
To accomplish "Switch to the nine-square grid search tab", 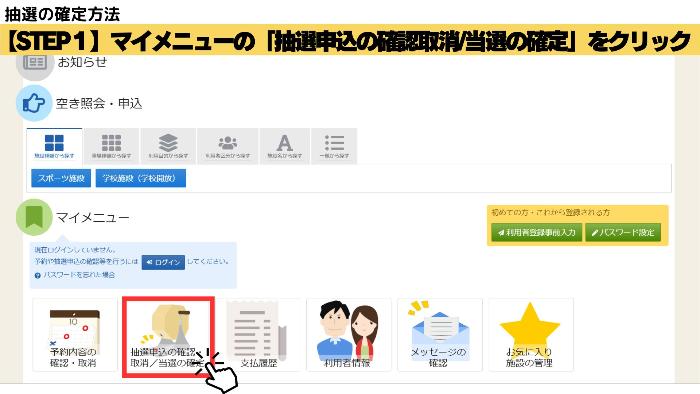I will tap(112, 146).
